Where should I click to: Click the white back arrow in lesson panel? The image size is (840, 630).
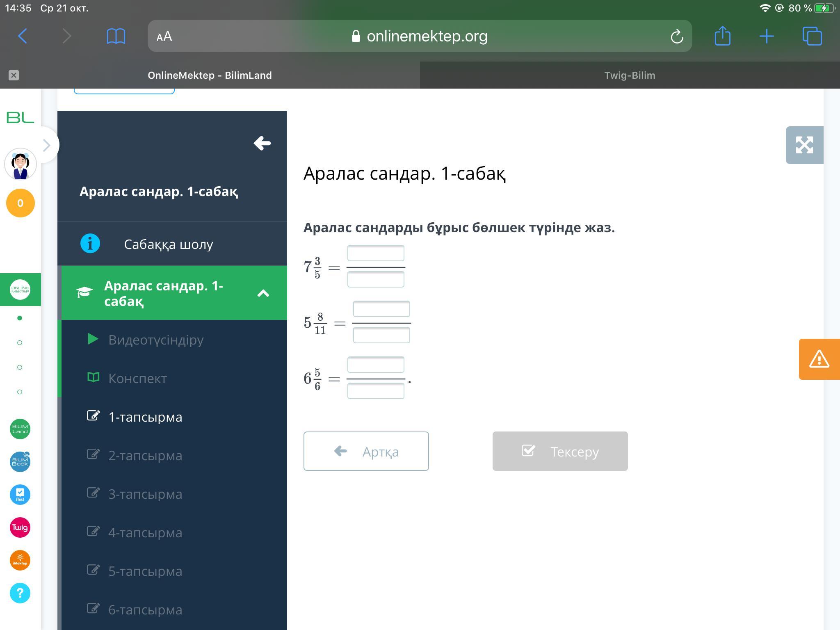click(x=262, y=143)
